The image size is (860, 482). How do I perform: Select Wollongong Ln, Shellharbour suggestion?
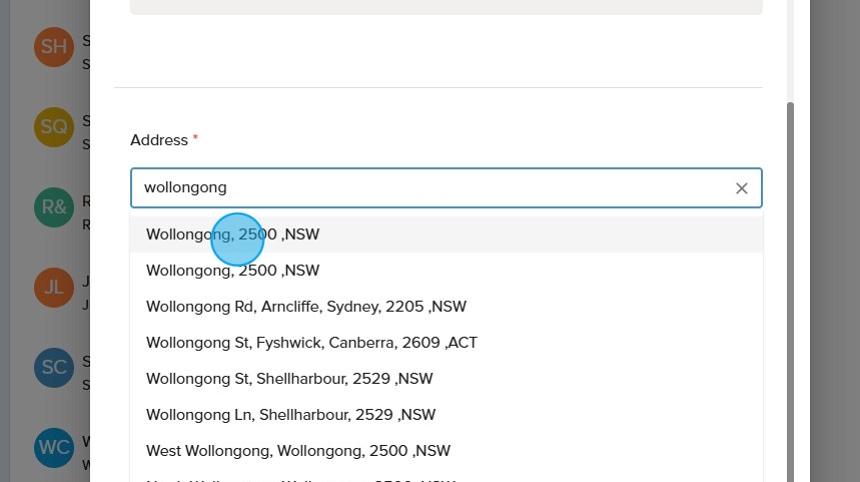click(290, 414)
